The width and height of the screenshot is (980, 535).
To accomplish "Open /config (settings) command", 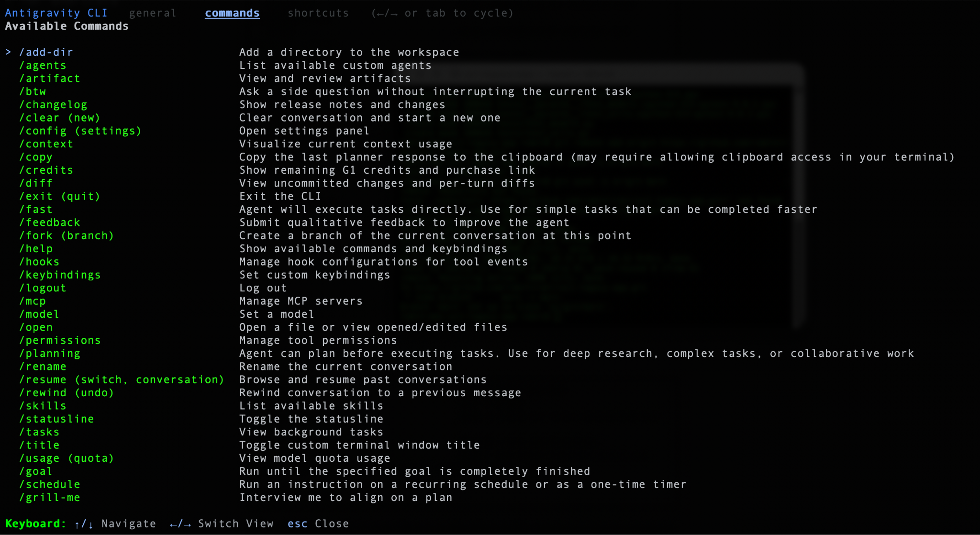I will tap(80, 131).
